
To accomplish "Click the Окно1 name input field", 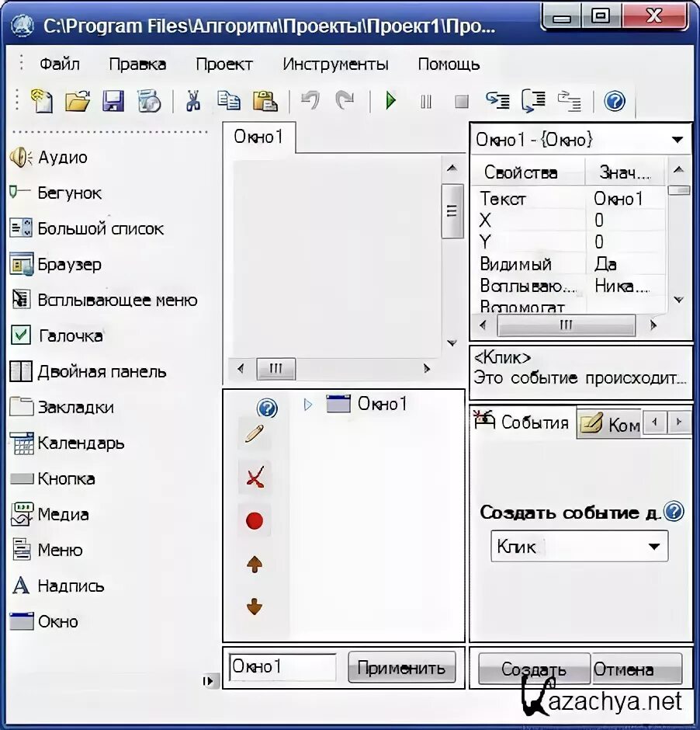I will click(x=282, y=667).
